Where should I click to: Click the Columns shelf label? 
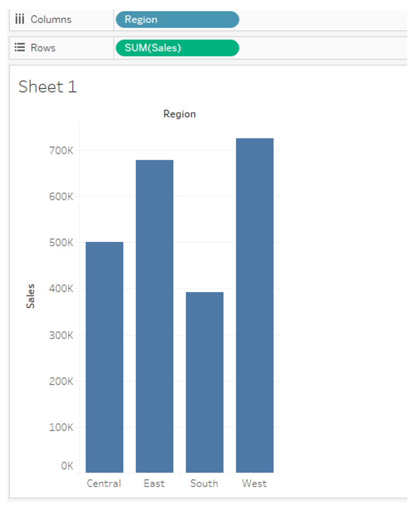coord(51,20)
